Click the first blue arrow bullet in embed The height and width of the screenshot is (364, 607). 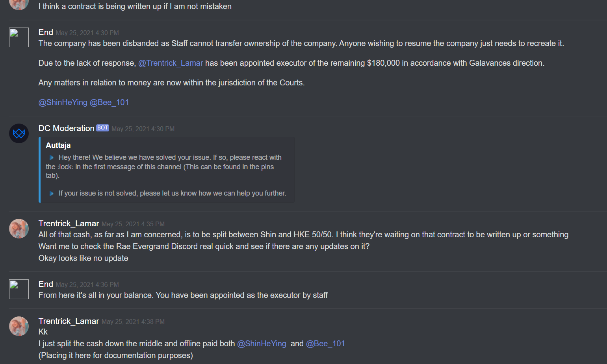[51, 157]
